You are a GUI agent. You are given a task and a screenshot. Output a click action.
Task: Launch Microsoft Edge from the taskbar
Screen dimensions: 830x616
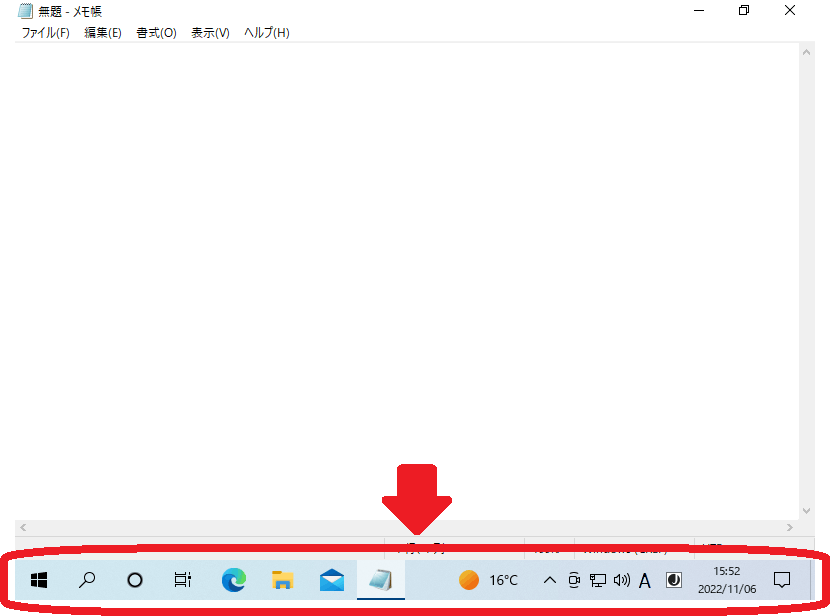pos(233,580)
